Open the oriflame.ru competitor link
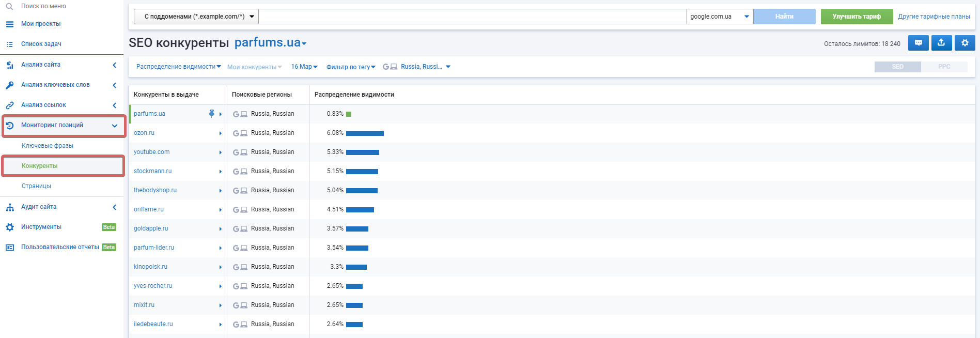Screen dimensions: 980x338 tap(149, 209)
